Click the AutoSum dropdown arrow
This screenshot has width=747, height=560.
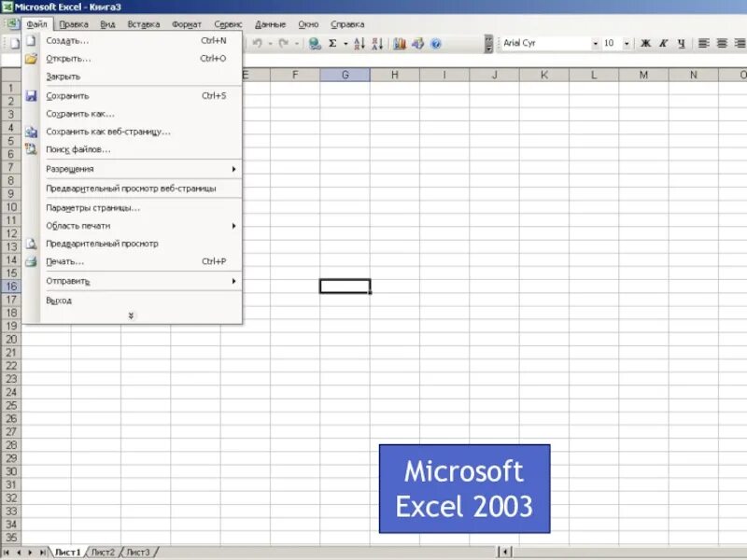[344, 43]
